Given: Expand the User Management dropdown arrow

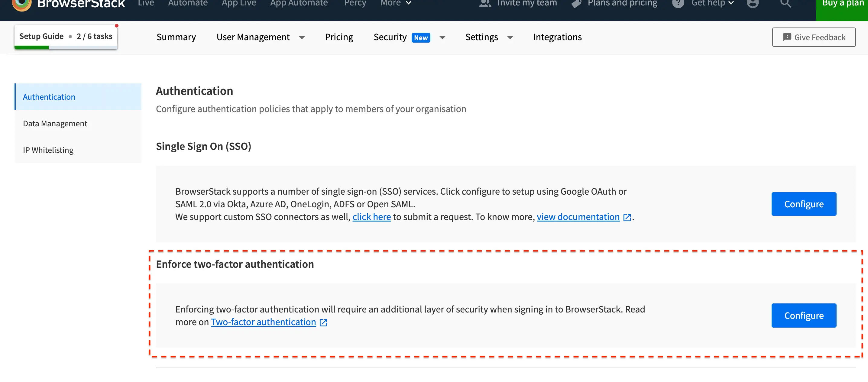Looking at the screenshot, I should tap(302, 38).
